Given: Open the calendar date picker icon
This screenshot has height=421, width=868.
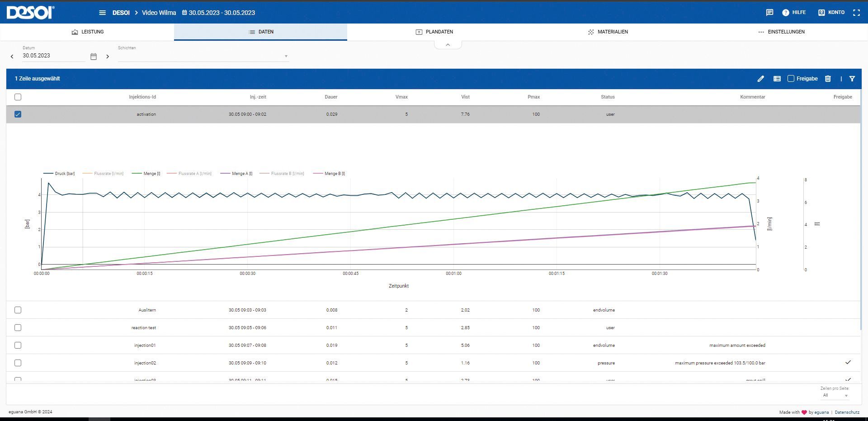Looking at the screenshot, I should coord(94,57).
